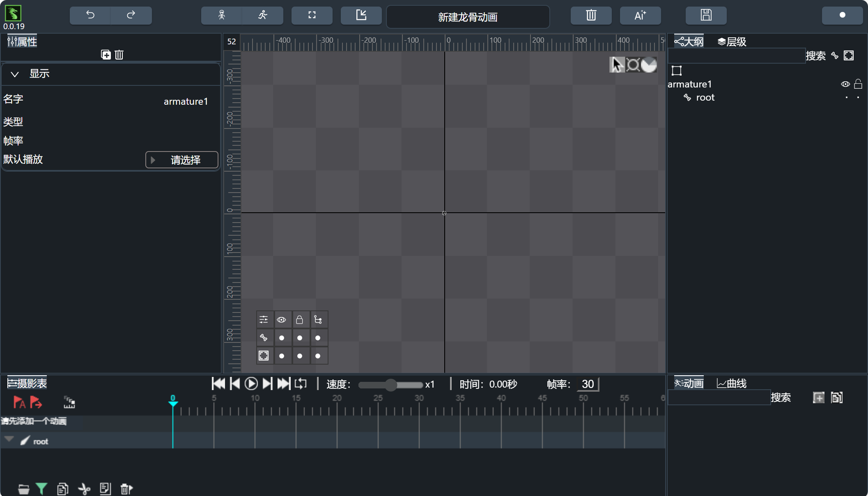Toggle bone row visibility dot in canvas grid
The image size is (868, 496).
tap(281, 338)
